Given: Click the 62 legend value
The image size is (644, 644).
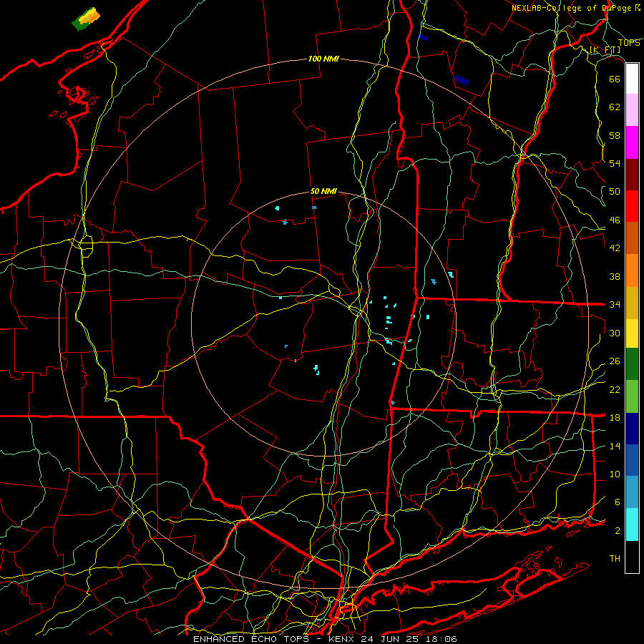Looking at the screenshot, I should pos(615,107).
